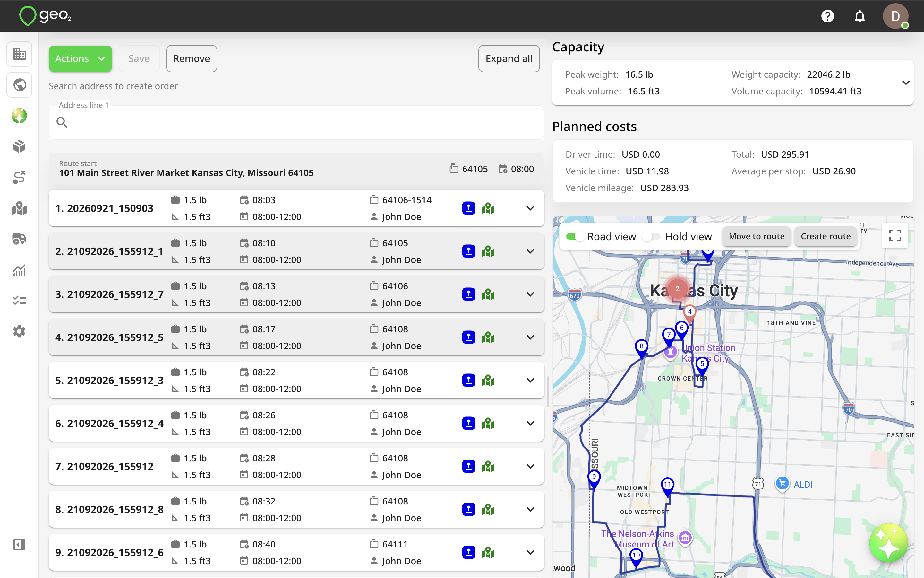
Task: Open the analytics chart sidebar icon
Action: (20, 270)
